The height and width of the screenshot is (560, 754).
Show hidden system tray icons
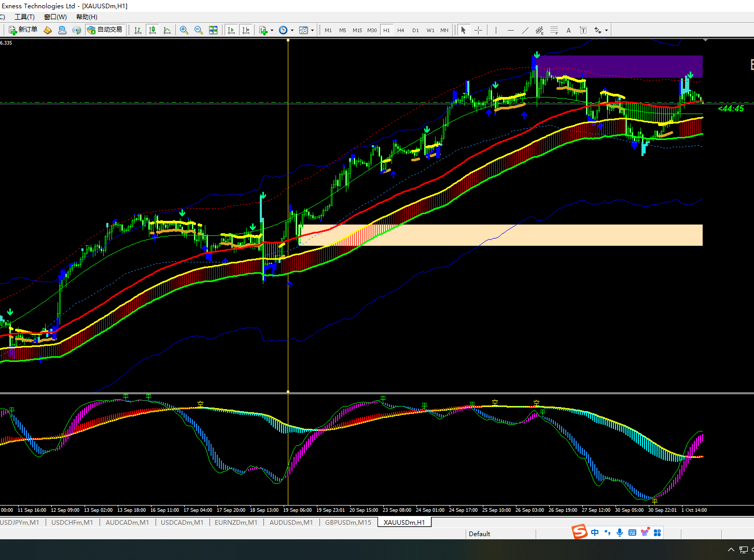point(731,550)
